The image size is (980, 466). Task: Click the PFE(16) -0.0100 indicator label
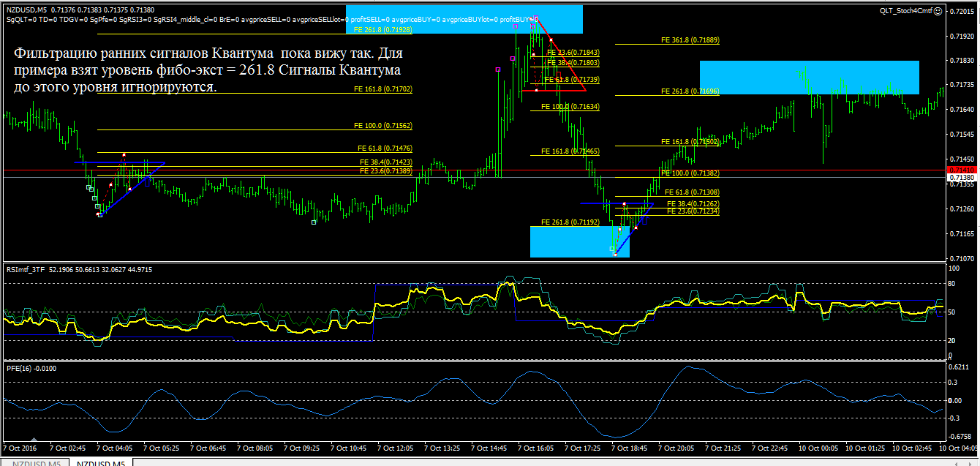point(31,368)
